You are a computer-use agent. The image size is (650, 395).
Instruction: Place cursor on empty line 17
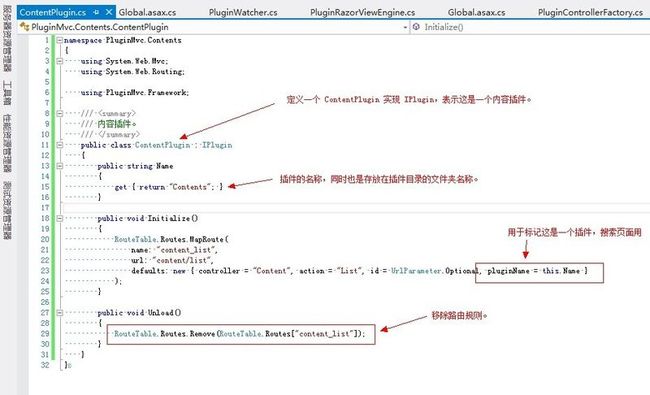click(357, 208)
